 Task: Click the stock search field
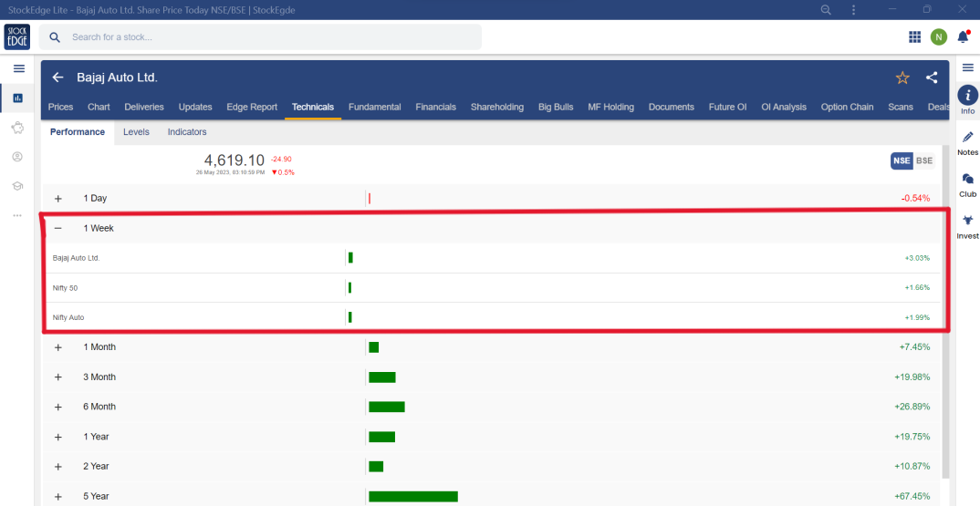265,37
